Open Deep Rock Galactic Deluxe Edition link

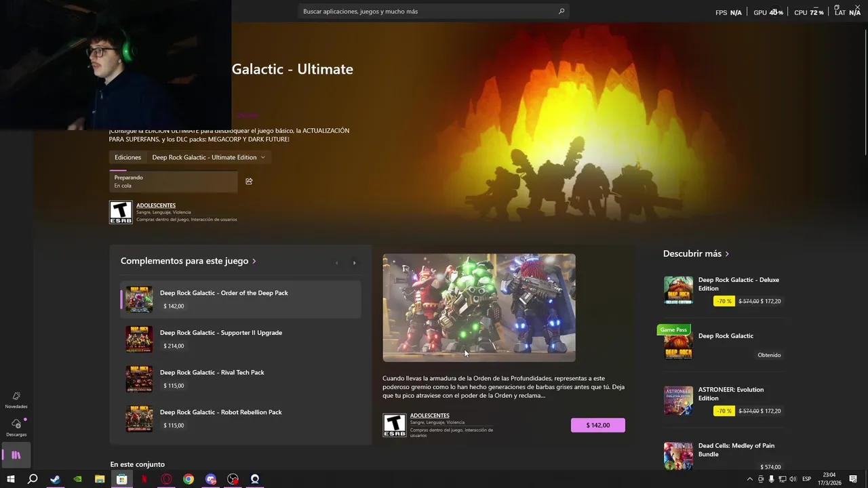(x=738, y=284)
